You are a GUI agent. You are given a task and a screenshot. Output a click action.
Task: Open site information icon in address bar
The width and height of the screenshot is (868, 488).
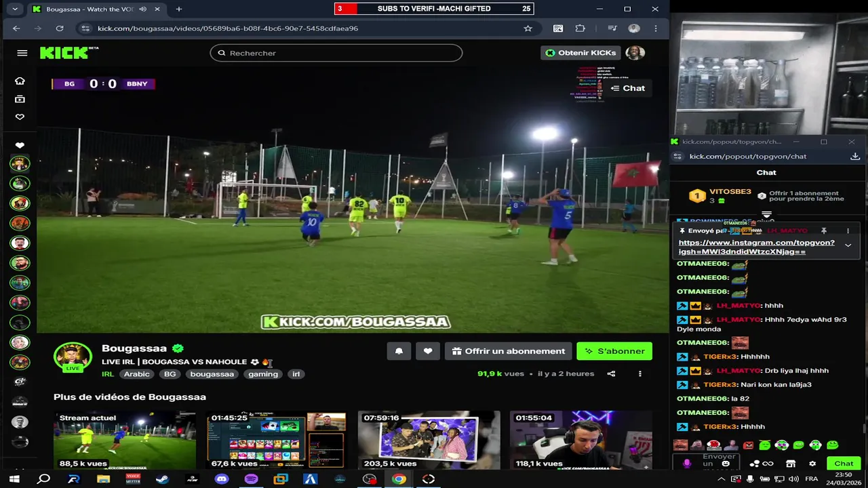coord(84,28)
